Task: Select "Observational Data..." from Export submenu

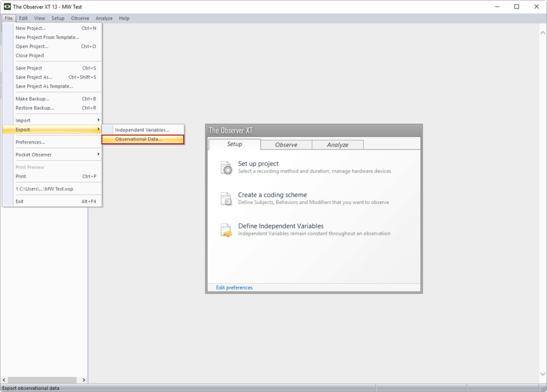Action: tap(142, 139)
